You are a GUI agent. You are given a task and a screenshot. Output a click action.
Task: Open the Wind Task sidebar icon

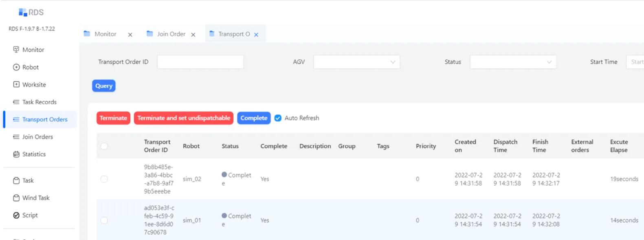point(16,198)
